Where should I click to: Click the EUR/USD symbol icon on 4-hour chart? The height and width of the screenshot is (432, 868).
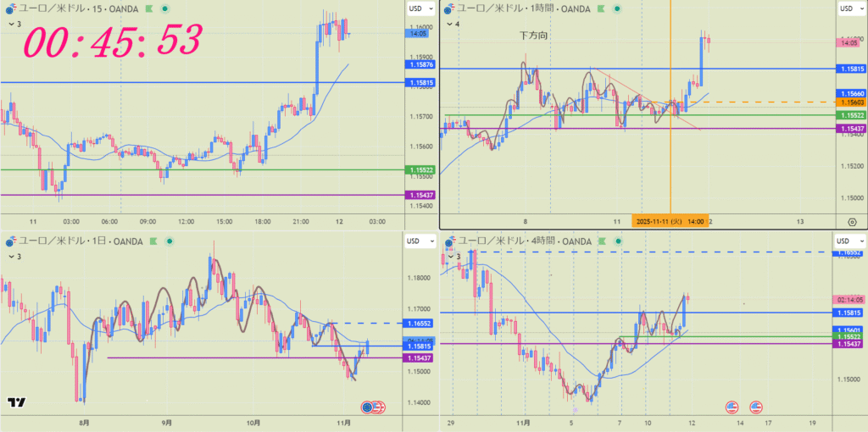pyautogui.click(x=447, y=242)
